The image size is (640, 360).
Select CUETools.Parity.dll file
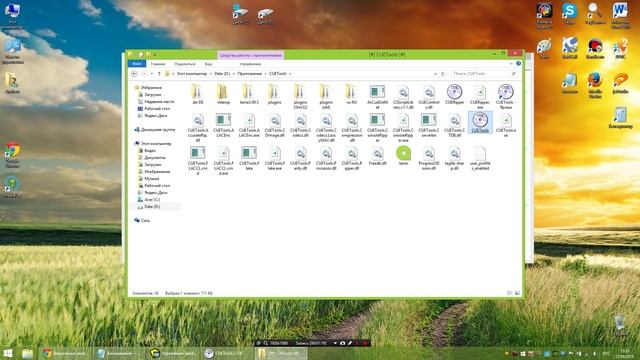coord(300,158)
